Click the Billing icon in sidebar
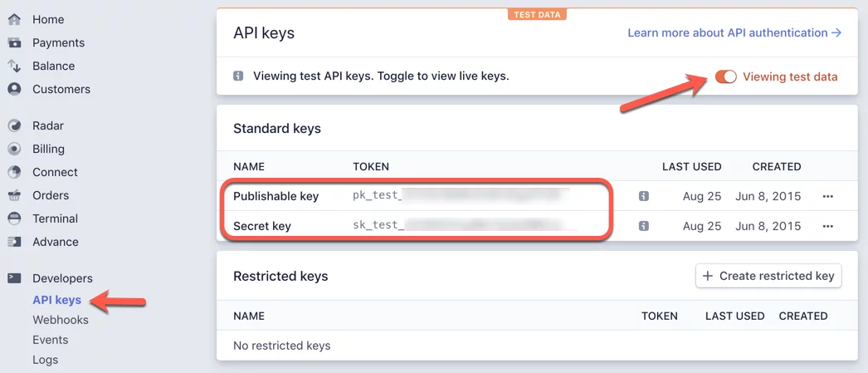This screenshot has width=868, height=373. [14, 149]
